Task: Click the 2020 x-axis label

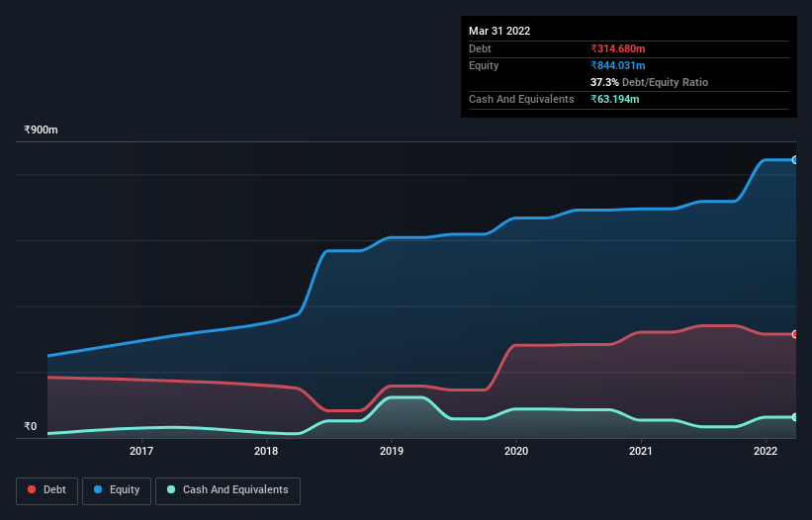Action: pos(516,451)
